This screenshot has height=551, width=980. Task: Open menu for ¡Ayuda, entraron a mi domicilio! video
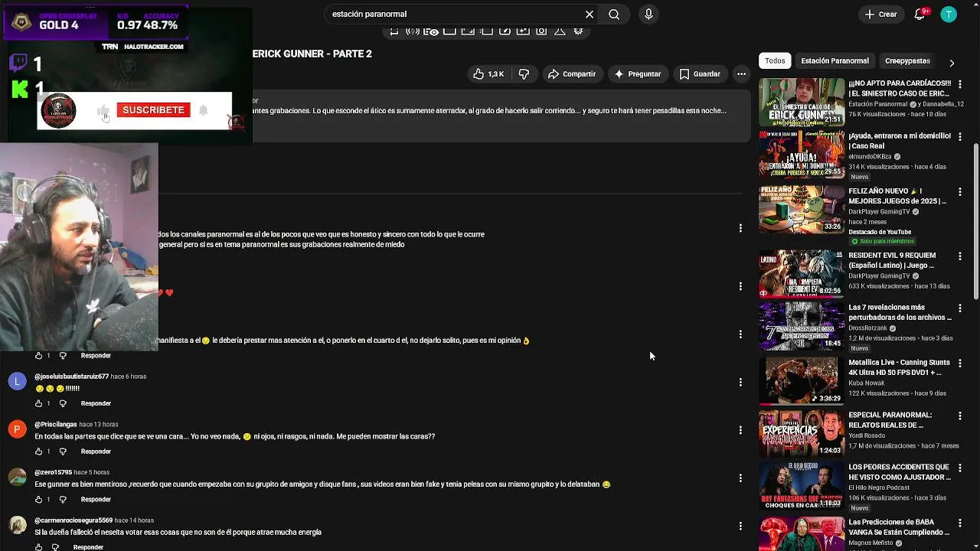click(x=959, y=136)
